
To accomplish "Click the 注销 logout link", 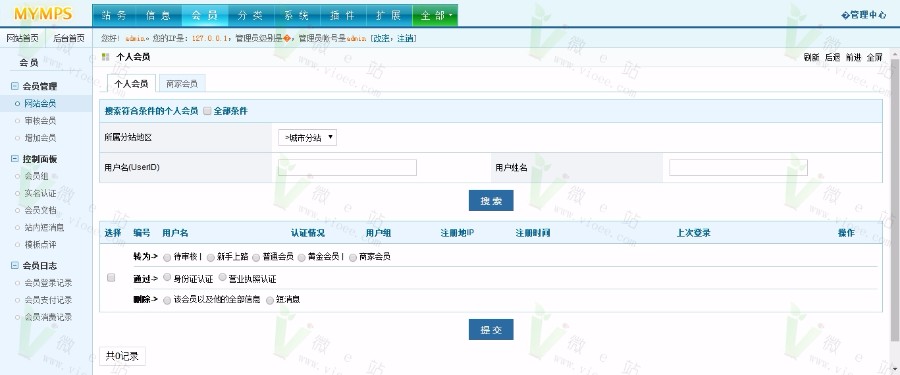I will click(405, 38).
